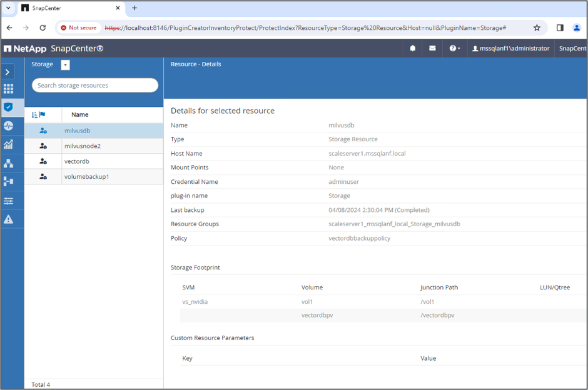
Task: Open the Reports chart icon in sidebar
Action: [8, 144]
